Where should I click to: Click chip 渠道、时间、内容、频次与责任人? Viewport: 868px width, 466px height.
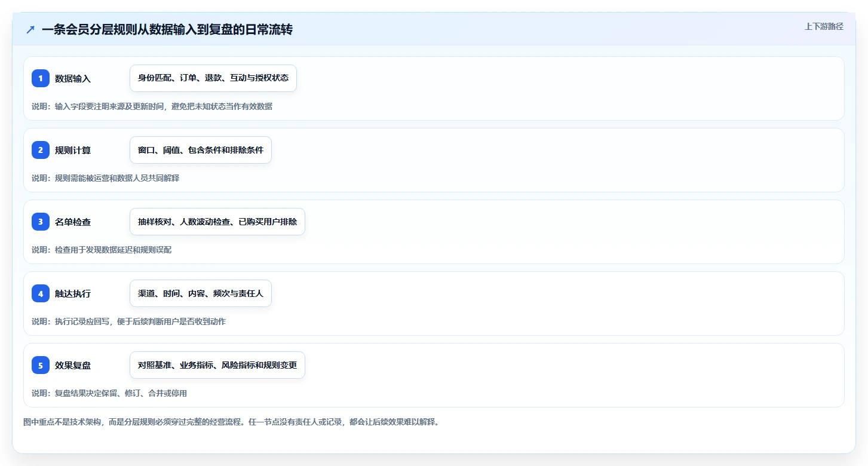pos(201,293)
